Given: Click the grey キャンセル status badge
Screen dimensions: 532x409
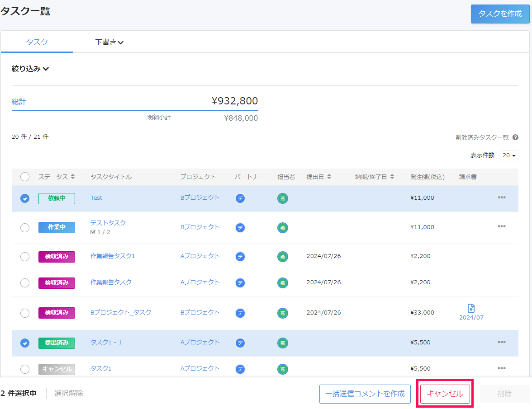Looking at the screenshot, I should 57,369.
